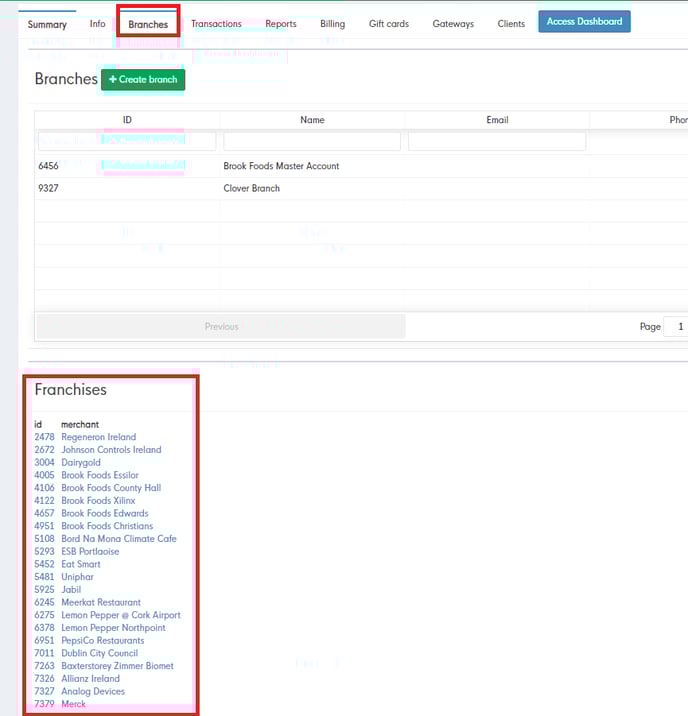Click the Name column filter field
The width and height of the screenshot is (688, 716).
tap(312, 142)
